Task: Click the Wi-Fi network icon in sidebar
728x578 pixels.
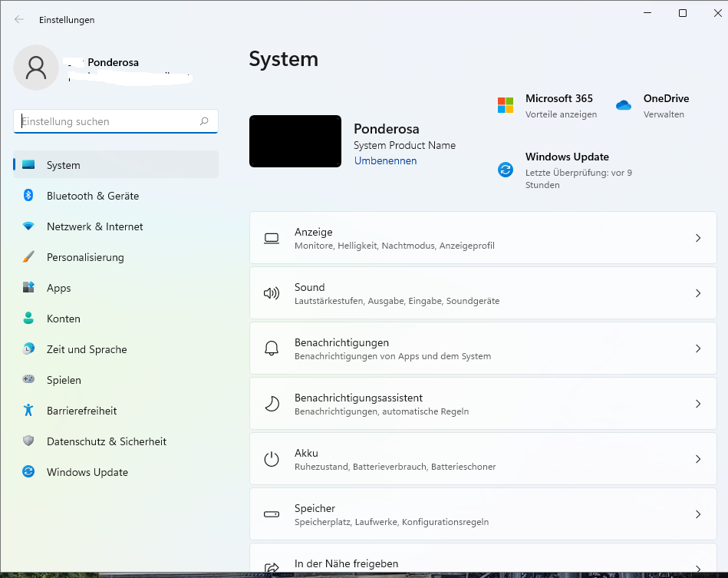Action: click(28, 226)
